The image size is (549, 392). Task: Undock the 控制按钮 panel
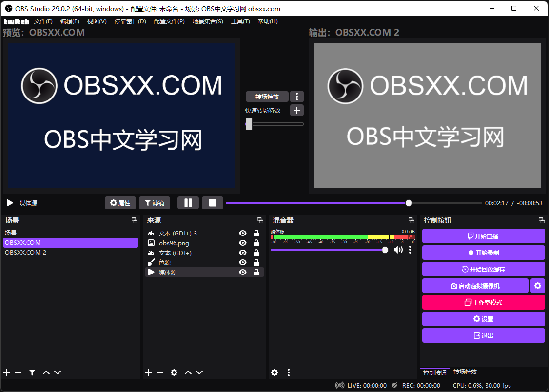click(x=542, y=220)
